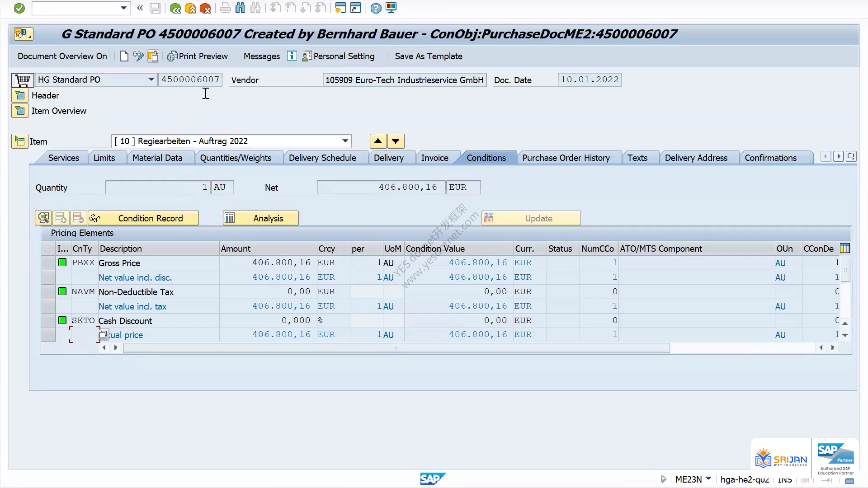Click the Analysis button
This screenshot has height=488, width=868.
(260, 218)
